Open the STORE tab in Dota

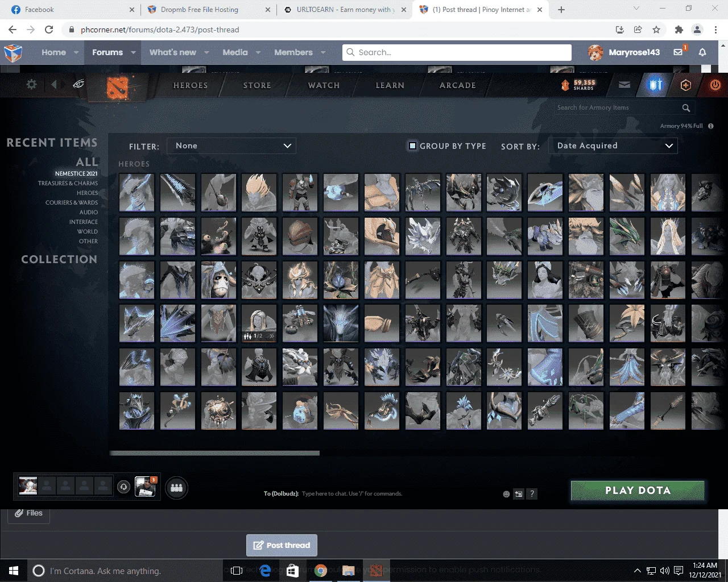pos(257,85)
